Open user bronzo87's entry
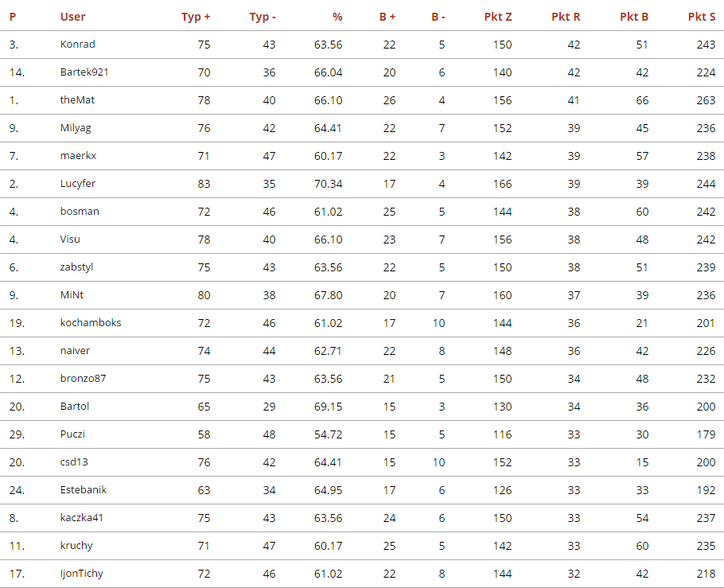Image resolution: width=724 pixels, height=588 pixels. tap(83, 379)
